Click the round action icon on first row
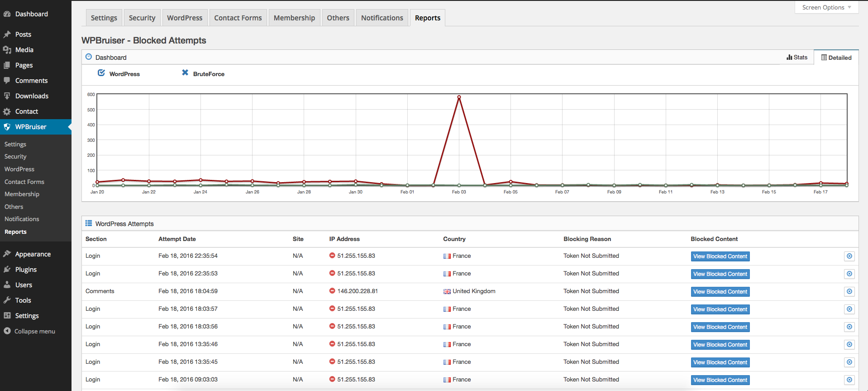Screen dimensions: 868x391 point(849,256)
